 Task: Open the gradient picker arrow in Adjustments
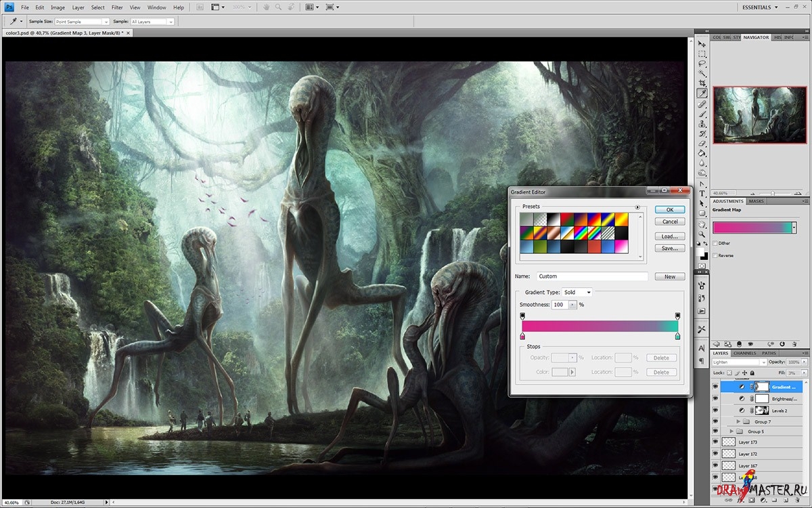794,228
